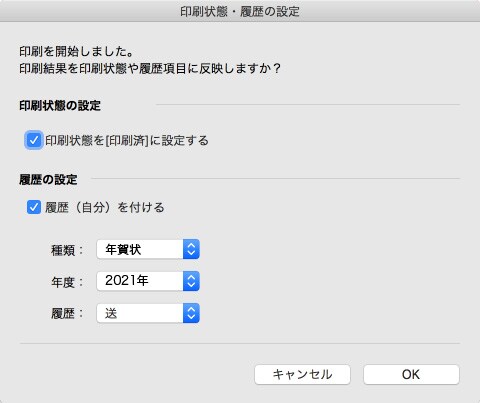Click the 種類： field label
480x403 pixels.
point(67,250)
